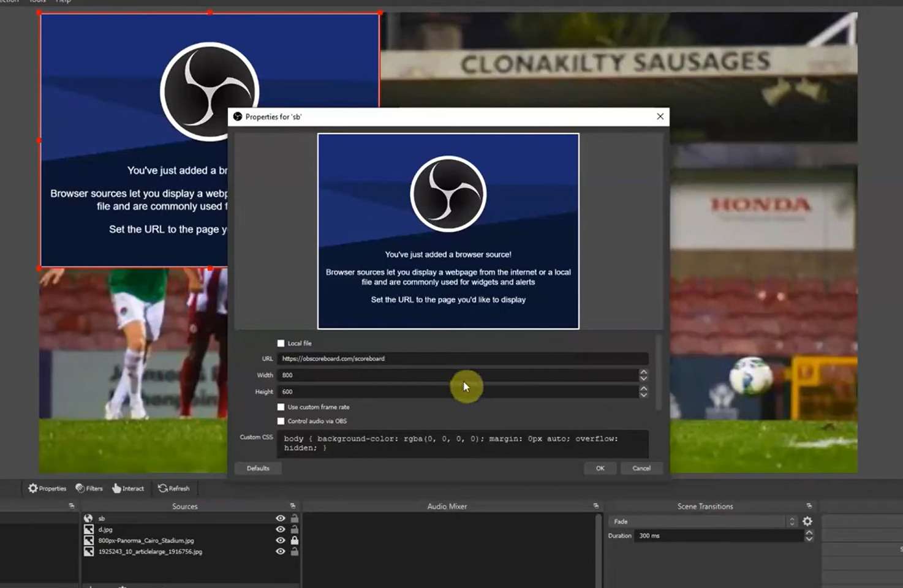Click the browser source preview in dialog

point(448,231)
